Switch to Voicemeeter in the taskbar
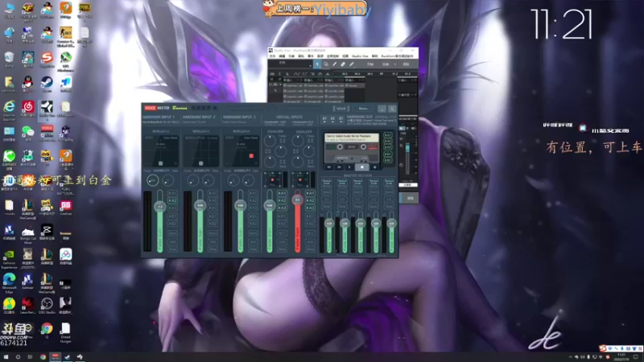 click(x=56, y=357)
